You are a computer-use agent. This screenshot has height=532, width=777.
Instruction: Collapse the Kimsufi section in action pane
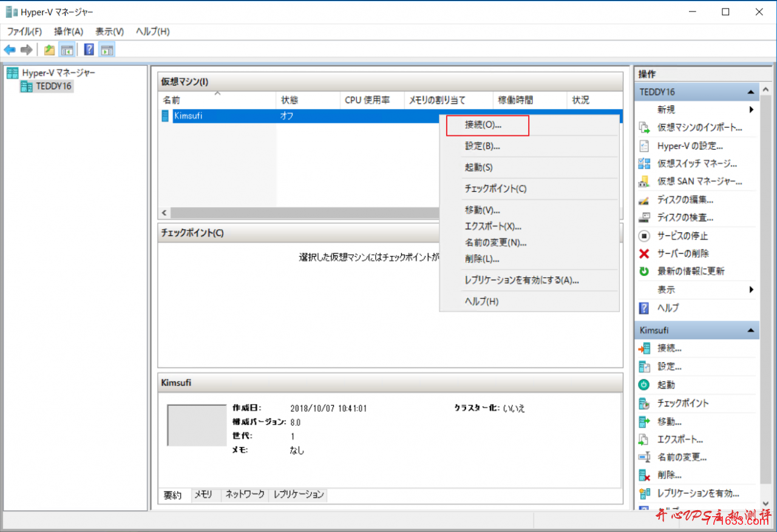751,330
